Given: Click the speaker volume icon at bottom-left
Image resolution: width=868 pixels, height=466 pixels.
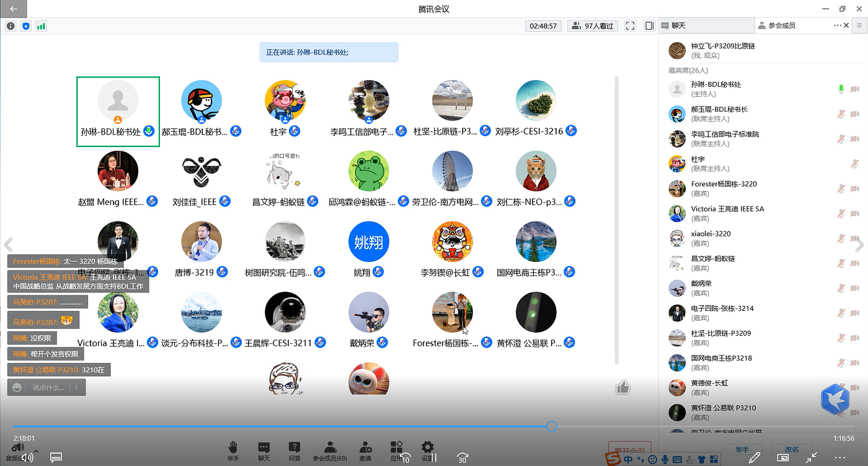Looking at the screenshot, I should click(x=27, y=458).
